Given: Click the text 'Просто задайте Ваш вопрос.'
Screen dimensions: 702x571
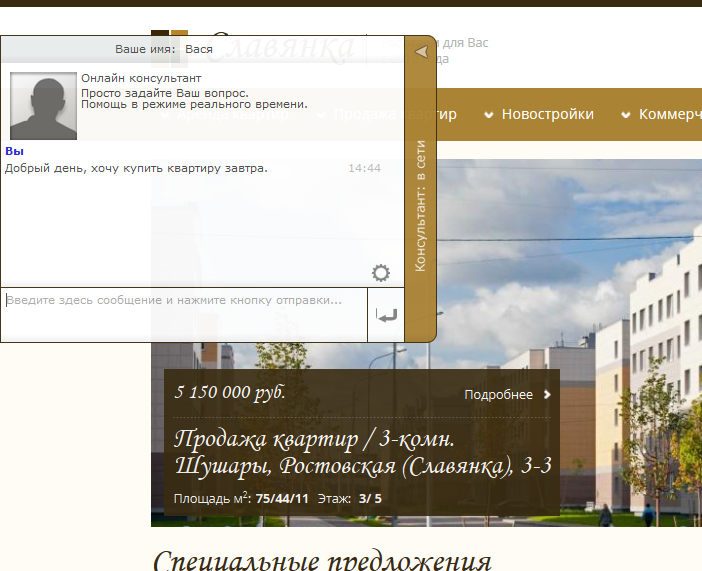Looking at the screenshot, I should pyautogui.click(x=165, y=93).
